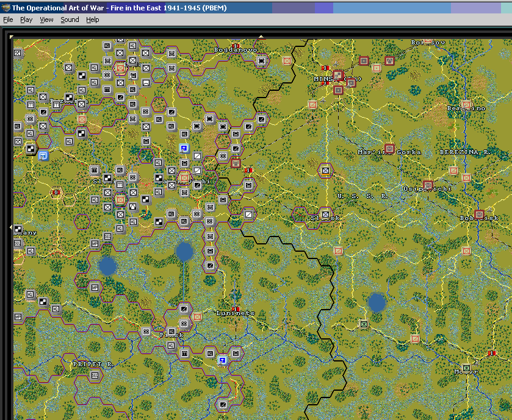
Task: Click the map scroll arrow at the top edge
Action: (x=261, y=37)
